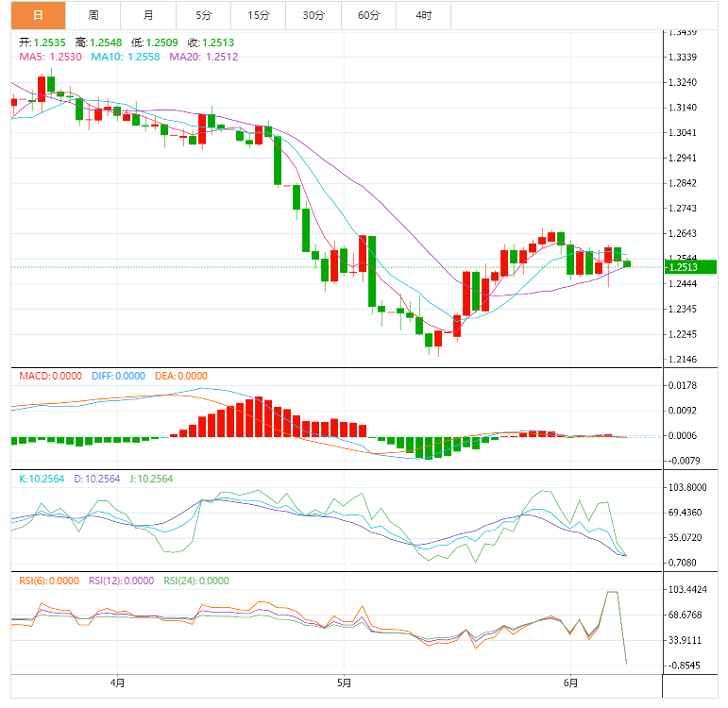The height and width of the screenshot is (708, 728).
Task: Select the 日 daily chart tab
Action: click(x=38, y=15)
